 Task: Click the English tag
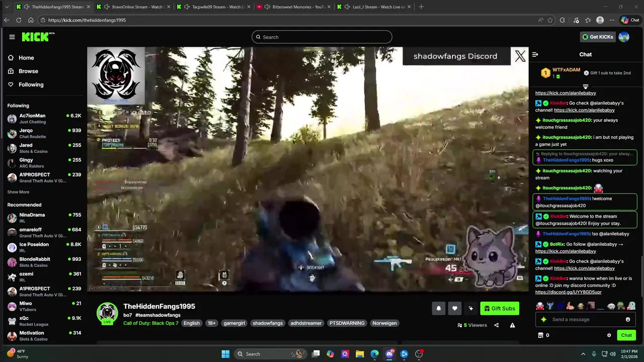[192, 323]
